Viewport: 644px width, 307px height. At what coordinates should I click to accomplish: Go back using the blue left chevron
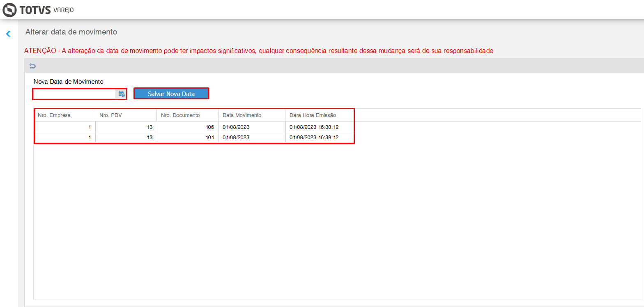pos(8,34)
